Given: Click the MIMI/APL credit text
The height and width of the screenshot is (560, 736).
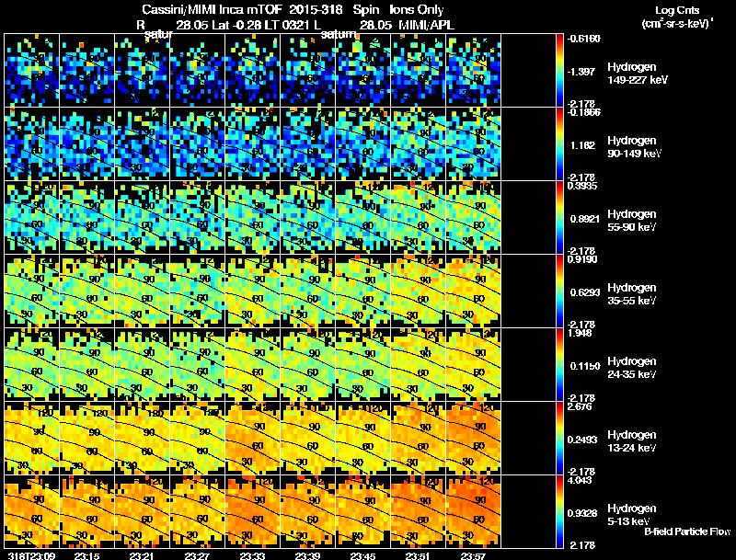Looking at the screenshot, I should coord(427,26).
